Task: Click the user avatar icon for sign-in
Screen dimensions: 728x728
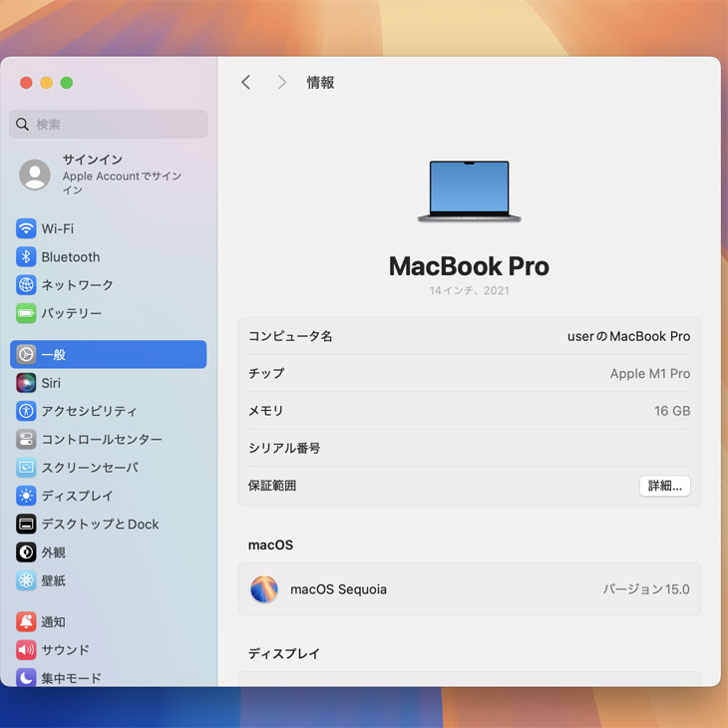Action: pos(35,175)
